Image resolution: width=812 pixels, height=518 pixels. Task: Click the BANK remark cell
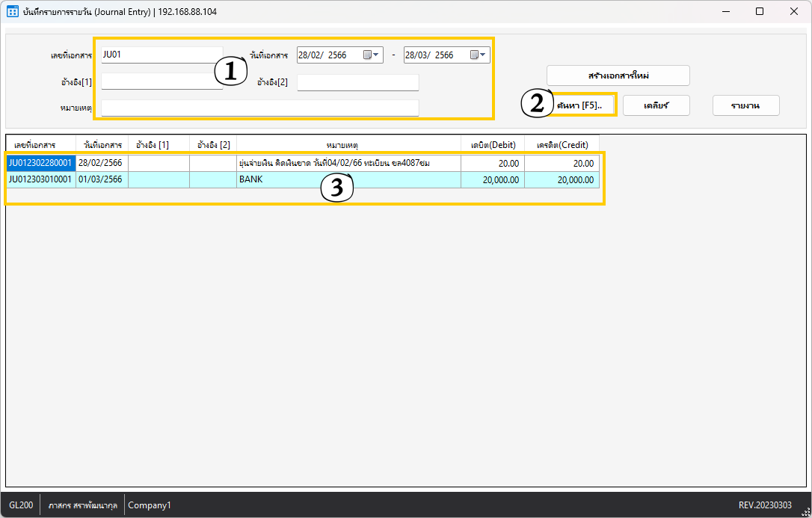coord(348,179)
